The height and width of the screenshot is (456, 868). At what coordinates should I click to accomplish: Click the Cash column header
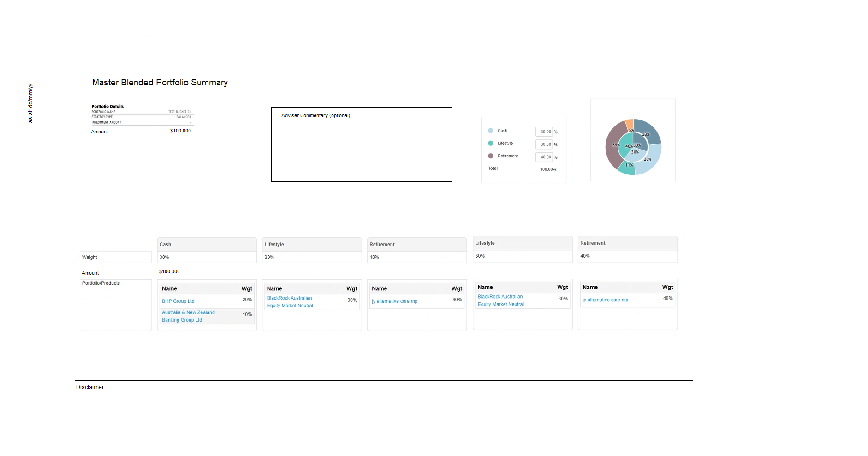165,245
